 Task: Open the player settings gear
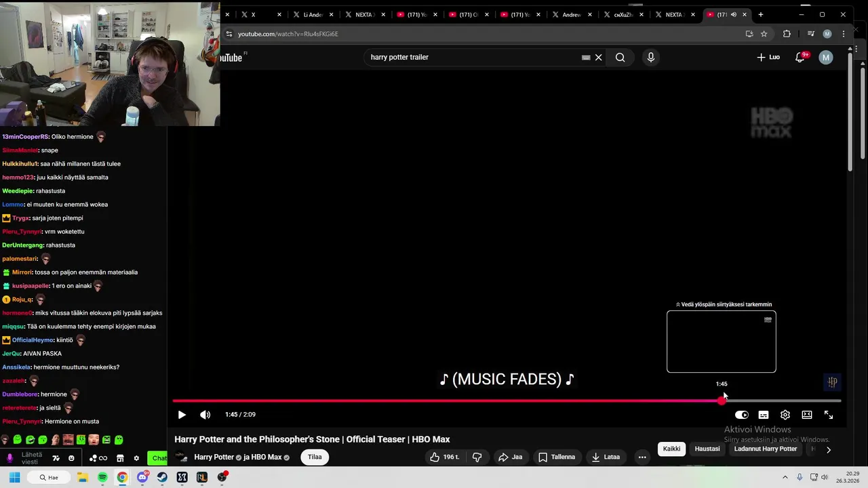coord(785,415)
